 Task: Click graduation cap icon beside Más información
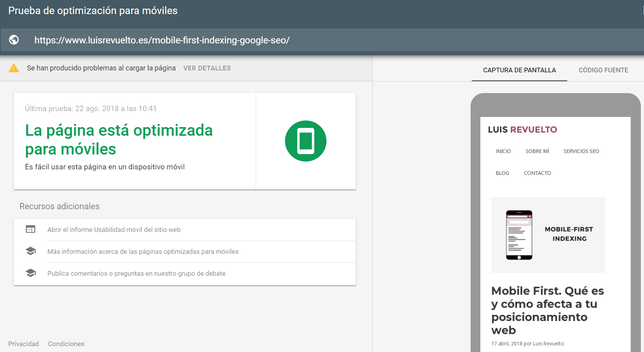[31, 251]
